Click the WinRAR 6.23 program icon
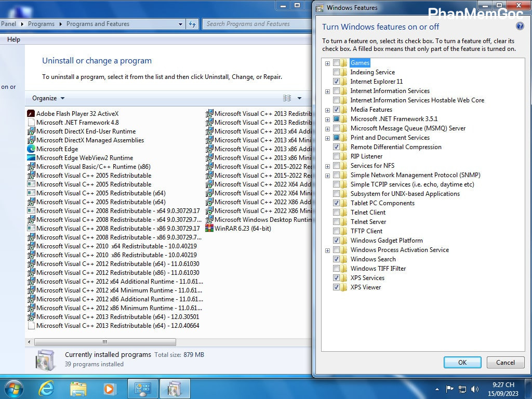 (209, 229)
